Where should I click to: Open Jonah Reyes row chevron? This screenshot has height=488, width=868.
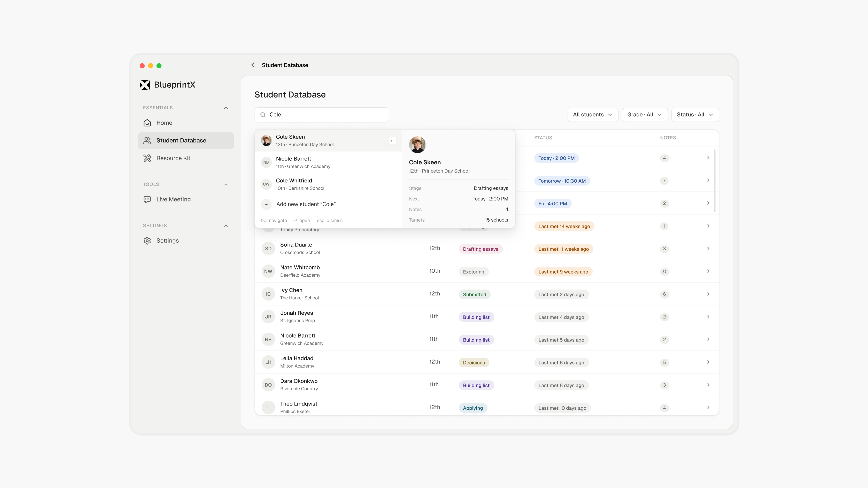coord(708,317)
